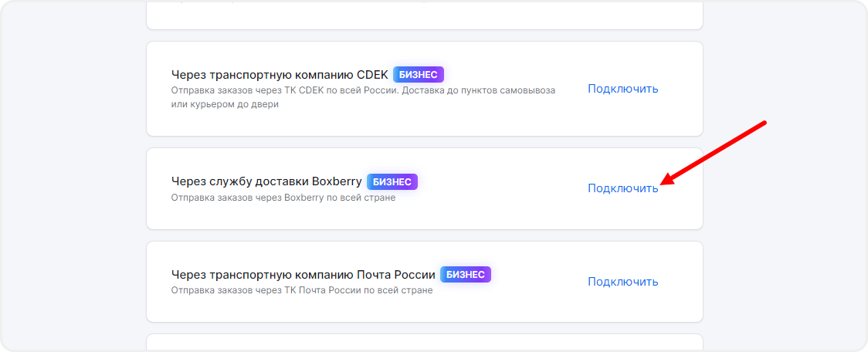The image size is (868, 352).
Task: Select the title 'Через транспортную компанию CDEK'
Action: point(279,75)
